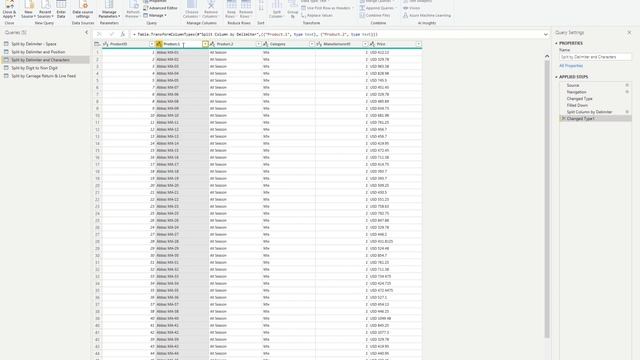Screen dimensions: 640x360
Task: Click Remove Columns
Action: tap(210, 9)
